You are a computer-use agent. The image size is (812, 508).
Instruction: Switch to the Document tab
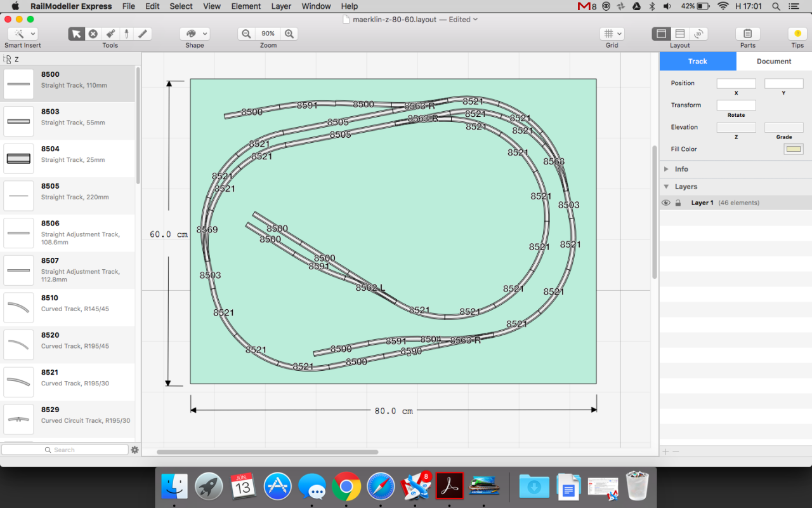773,62
